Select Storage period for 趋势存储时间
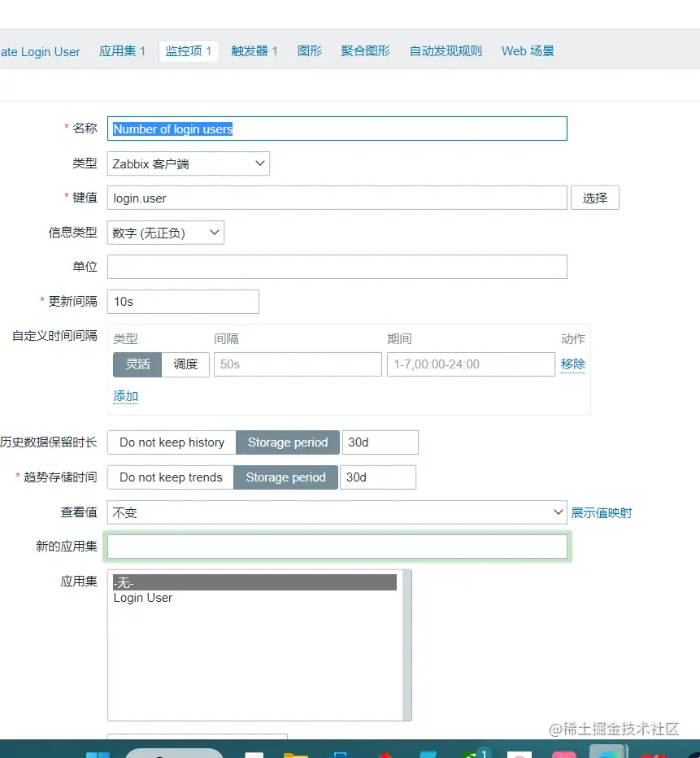The image size is (700, 758). (285, 477)
